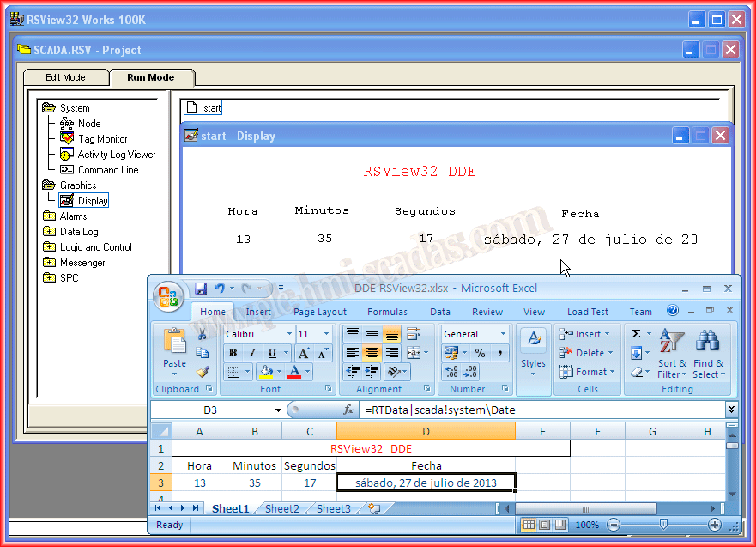
Task: Toggle Italic formatting in Excel
Action: pyautogui.click(x=252, y=353)
